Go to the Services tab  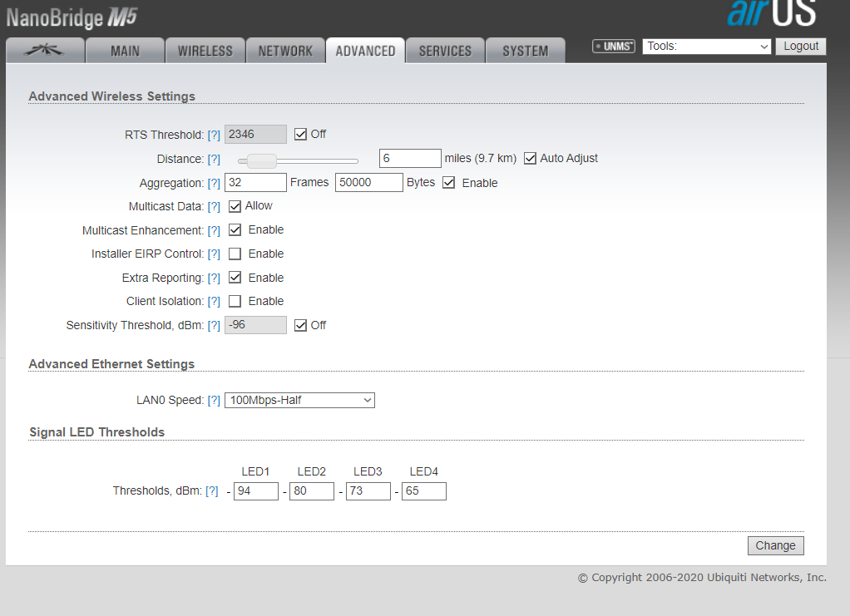(445, 51)
